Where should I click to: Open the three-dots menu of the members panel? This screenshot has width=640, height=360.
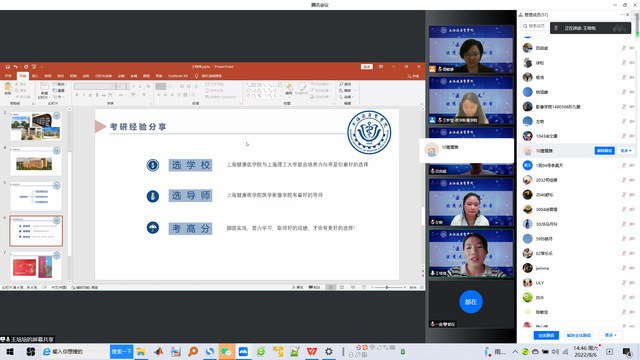tap(622, 15)
